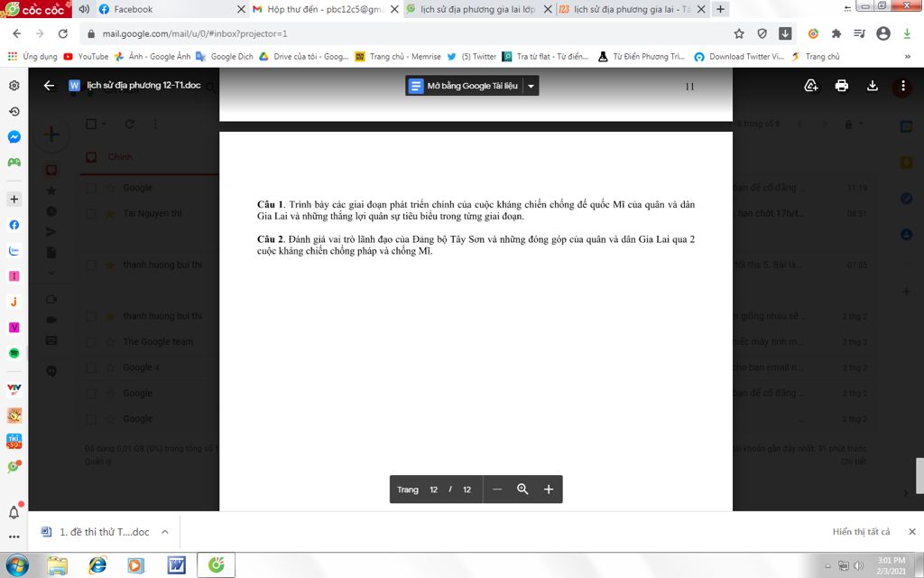The height and width of the screenshot is (578, 924).
Task: Show hidden bookmarks with double chevron
Action: click(907, 57)
